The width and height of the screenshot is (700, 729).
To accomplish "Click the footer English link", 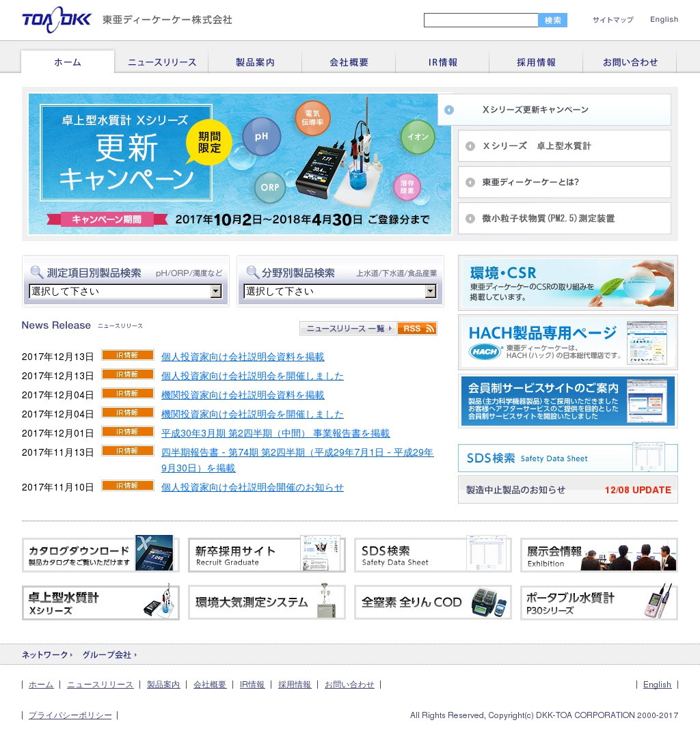I will (x=657, y=685).
